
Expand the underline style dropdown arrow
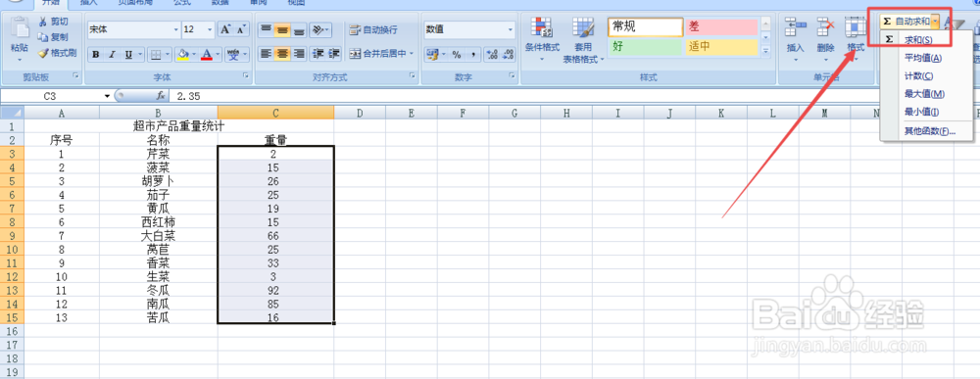(139, 55)
